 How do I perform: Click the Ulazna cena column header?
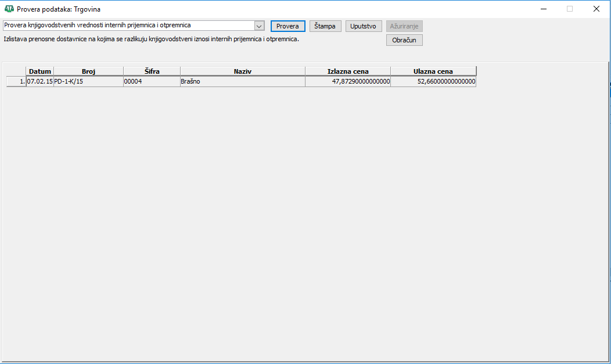pyautogui.click(x=433, y=71)
